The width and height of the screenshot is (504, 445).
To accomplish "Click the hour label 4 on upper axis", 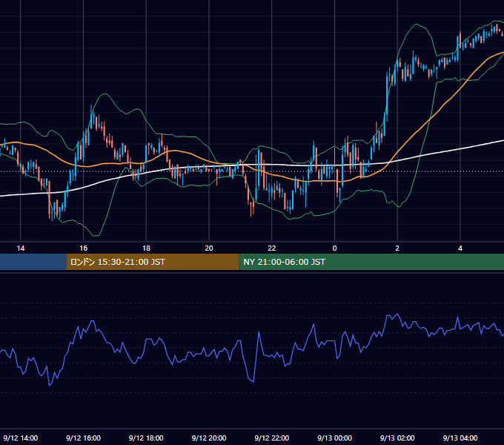I will (460, 248).
